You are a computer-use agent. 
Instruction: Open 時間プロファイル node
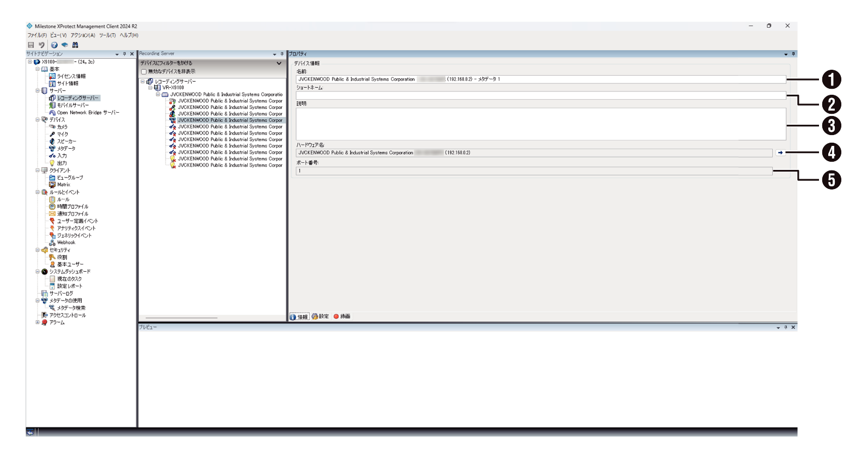pyautogui.click(x=72, y=206)
